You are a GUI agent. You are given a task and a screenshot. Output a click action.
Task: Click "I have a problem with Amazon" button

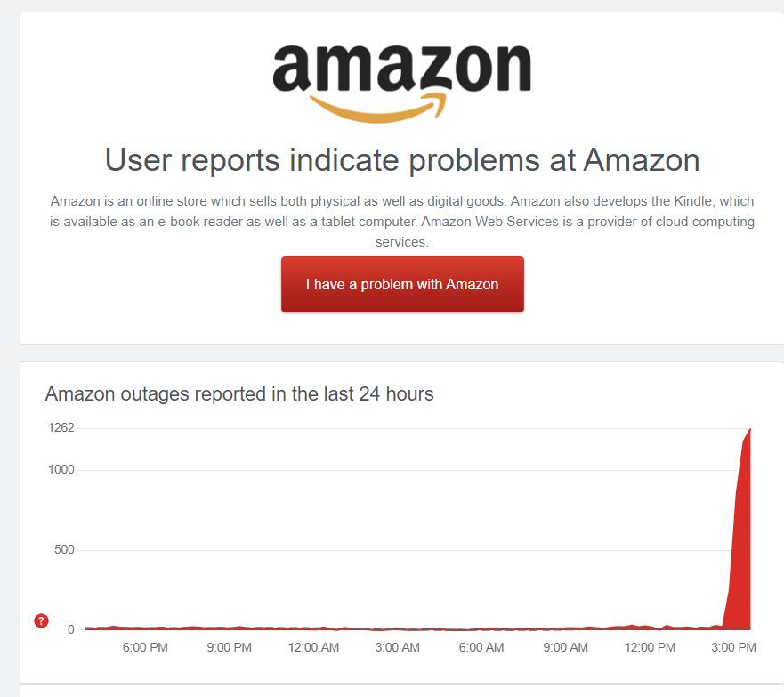pos(402,285)
